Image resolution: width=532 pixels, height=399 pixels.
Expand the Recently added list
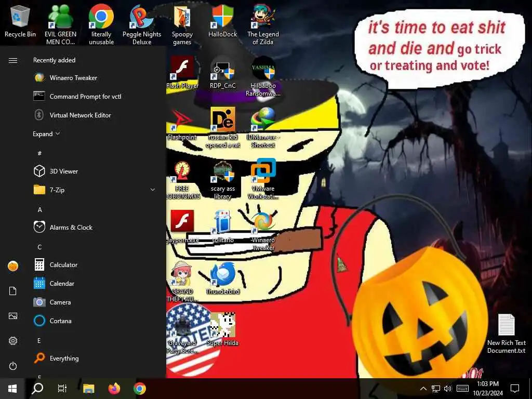click(x=46, y=134)
